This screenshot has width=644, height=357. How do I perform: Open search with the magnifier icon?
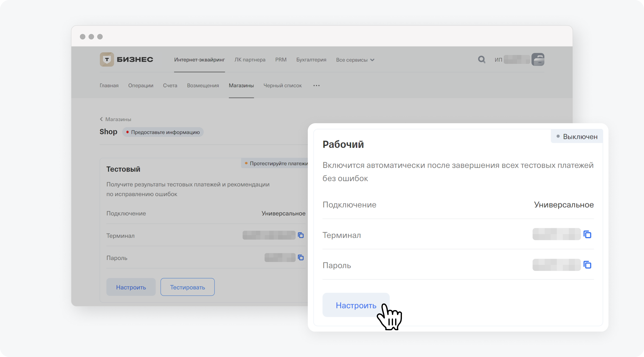tap(481, 60)
